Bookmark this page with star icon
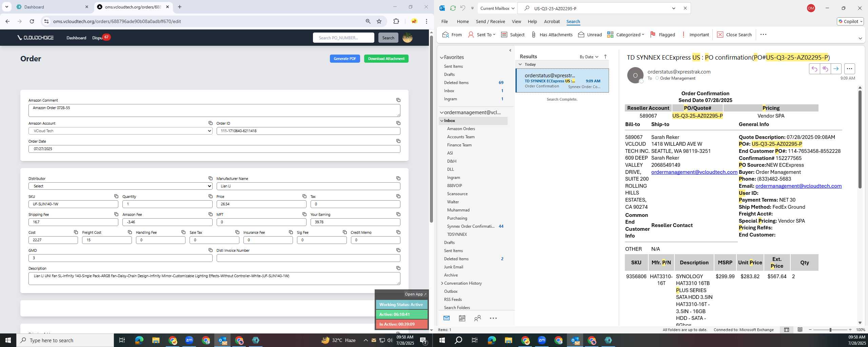 [379, 21]
